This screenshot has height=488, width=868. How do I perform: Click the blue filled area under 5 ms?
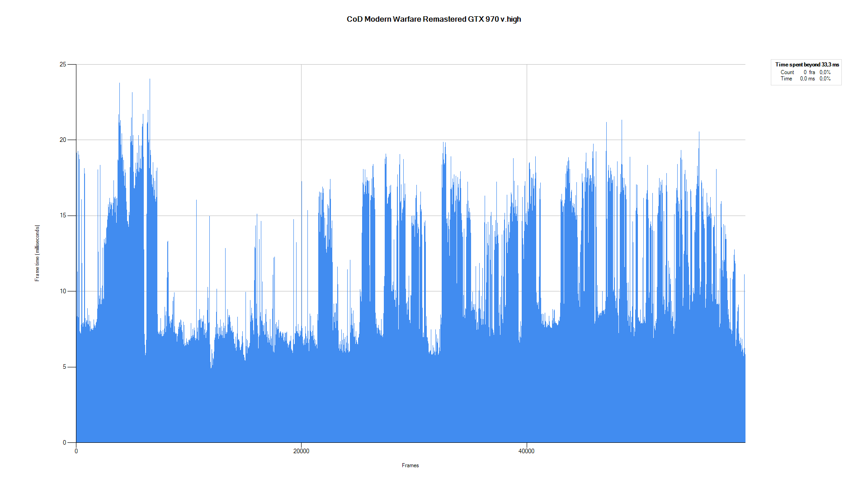407,407
